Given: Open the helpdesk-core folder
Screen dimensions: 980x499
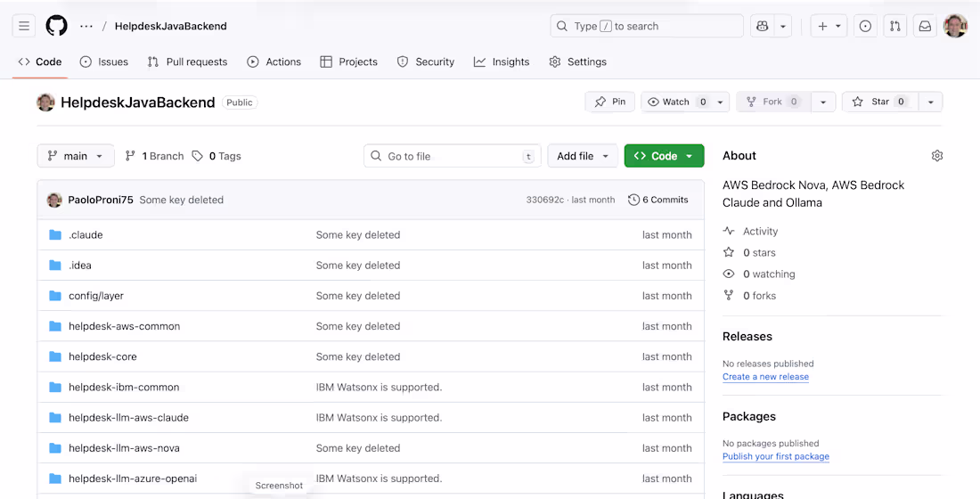Looking at the screenshot, I should pyautogui.click(x=102, y=356).
